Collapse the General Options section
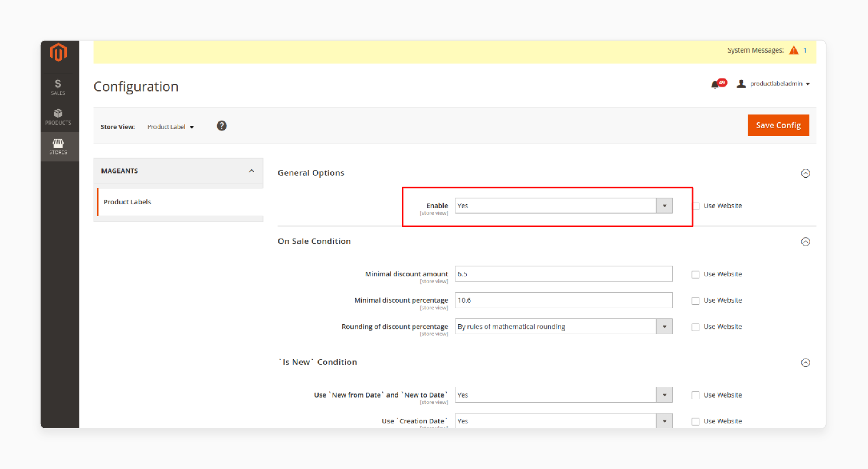The height and width of the screenshot is (469, 868). (x=805, y=173)
